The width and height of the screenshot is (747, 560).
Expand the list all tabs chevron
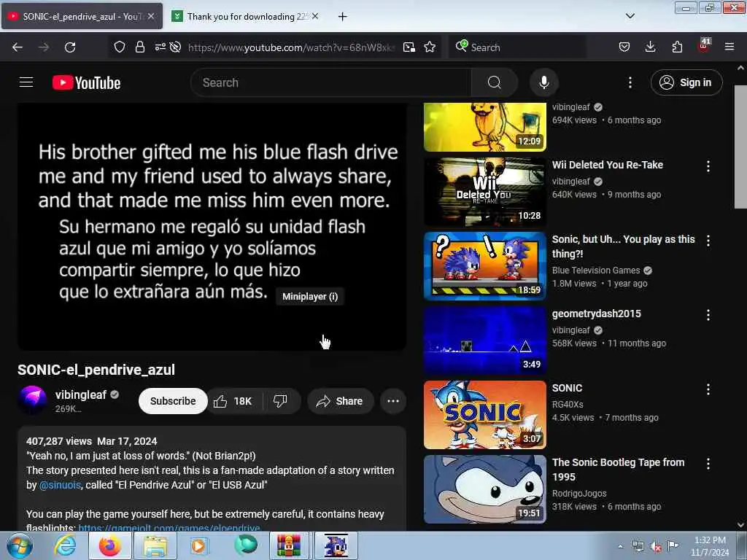630,16
